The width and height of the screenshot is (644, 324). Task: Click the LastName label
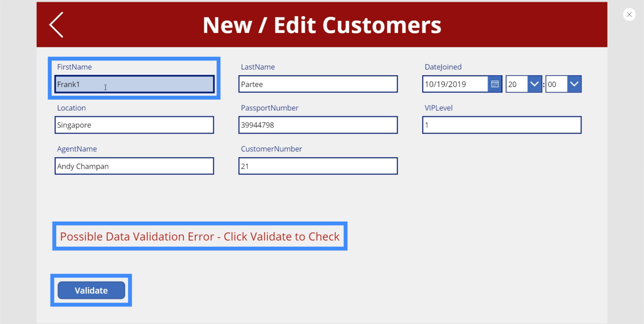(x=258, y=67)
